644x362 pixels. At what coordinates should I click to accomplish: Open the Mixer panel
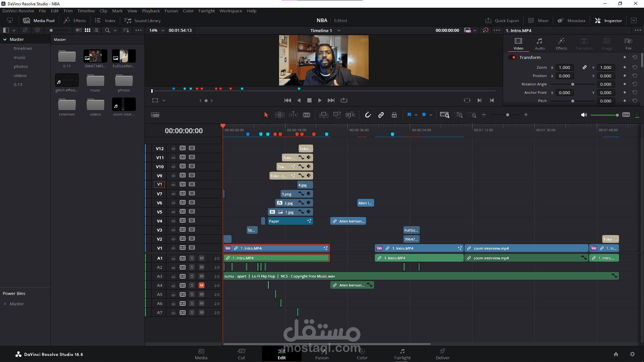538,20
